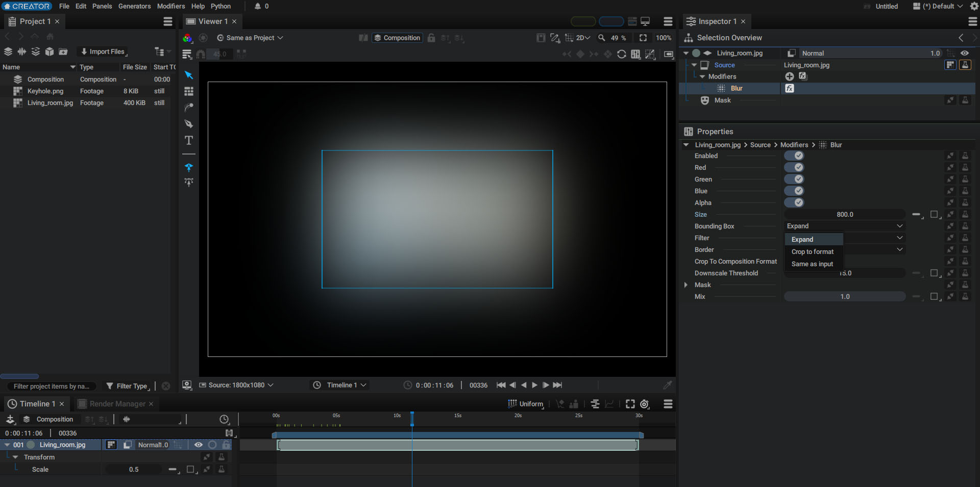Select Crop to format option
The height and width of the screenshot is (487, 980).
click(x=813, y=251)
